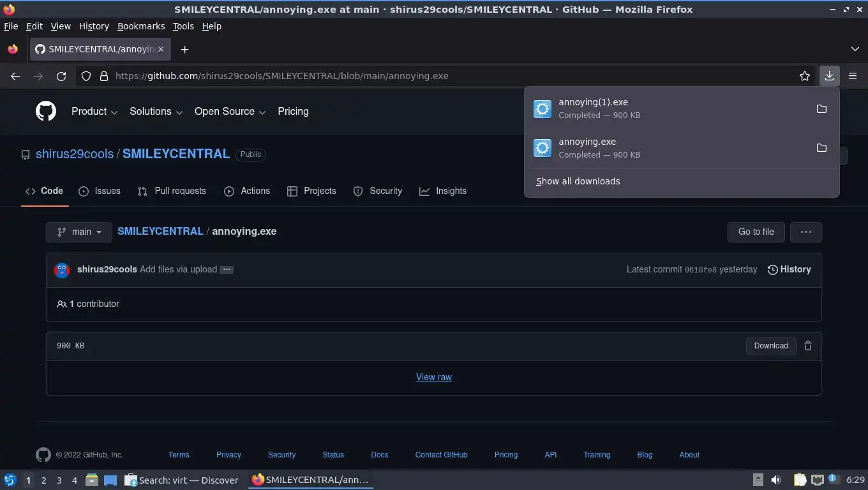Viewport: 868px width, 490px height.
Task: Open the footer About link
Action: pos(689,455)
